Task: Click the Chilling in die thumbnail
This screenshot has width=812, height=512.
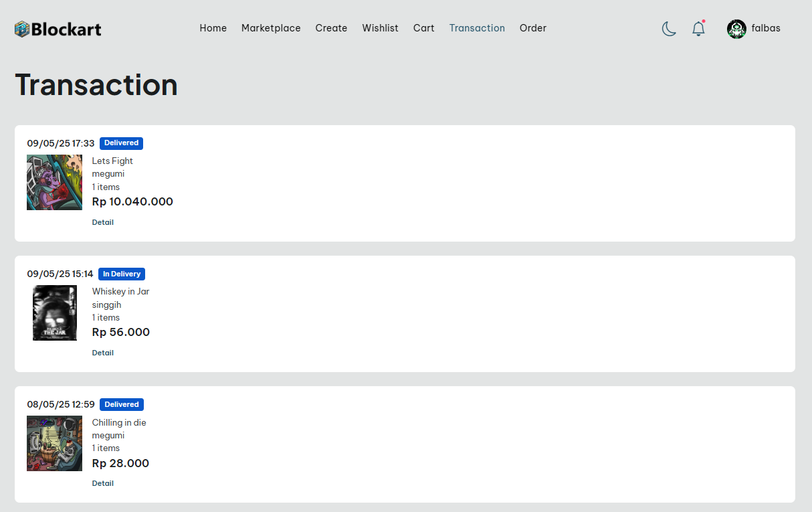Action: [54, 444]
